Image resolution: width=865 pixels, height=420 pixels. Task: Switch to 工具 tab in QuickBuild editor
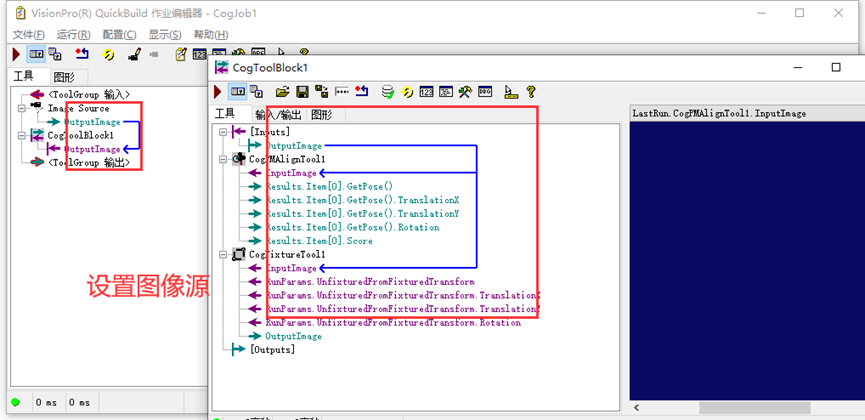click(x=23, y=76)
